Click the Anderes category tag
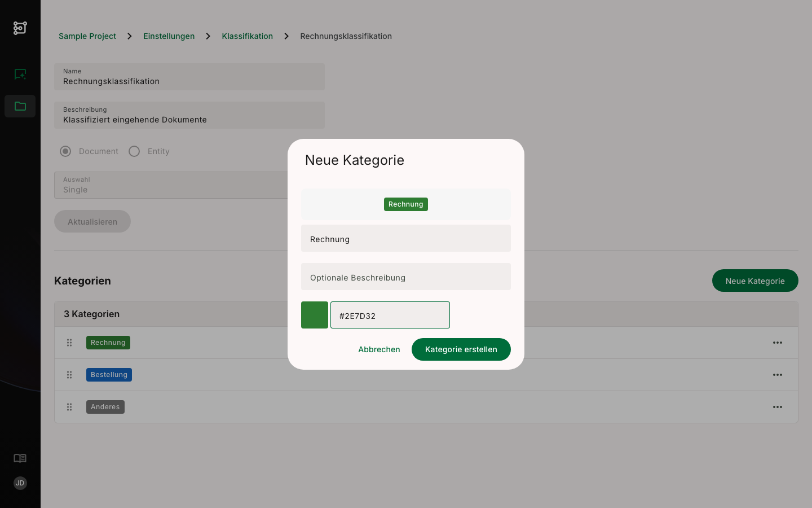This screenshot has width=812, height=508. tap(105, 407)
